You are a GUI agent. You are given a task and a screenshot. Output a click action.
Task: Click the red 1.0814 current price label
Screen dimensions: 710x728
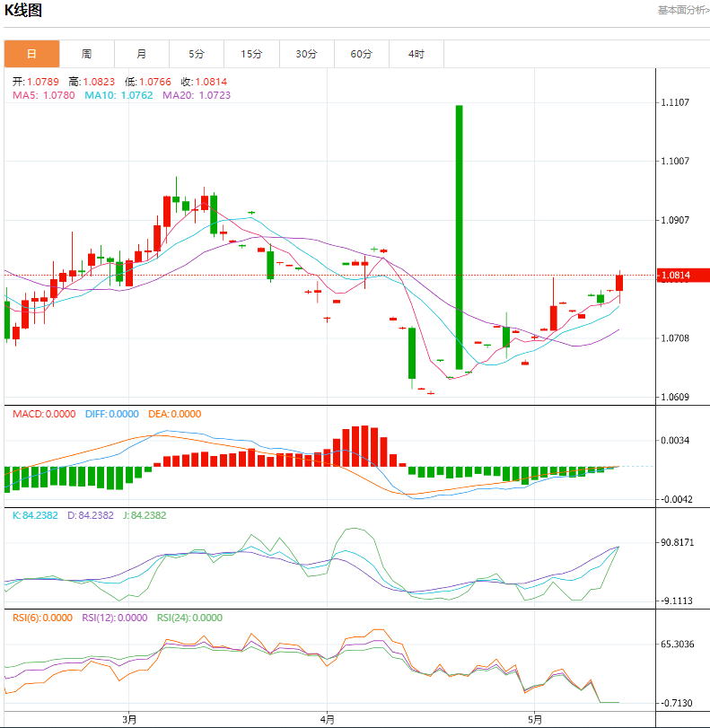pyautogui.click(x=682, y=276)
